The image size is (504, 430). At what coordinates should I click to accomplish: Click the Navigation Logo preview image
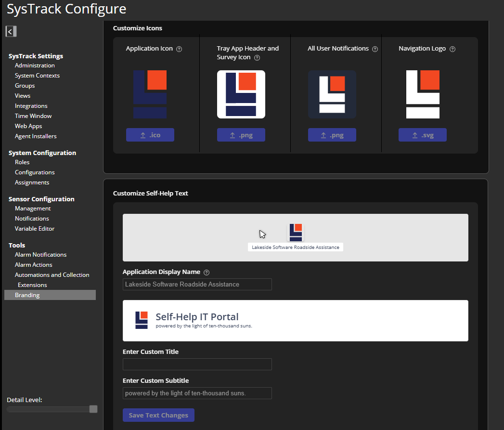(423, 94)
